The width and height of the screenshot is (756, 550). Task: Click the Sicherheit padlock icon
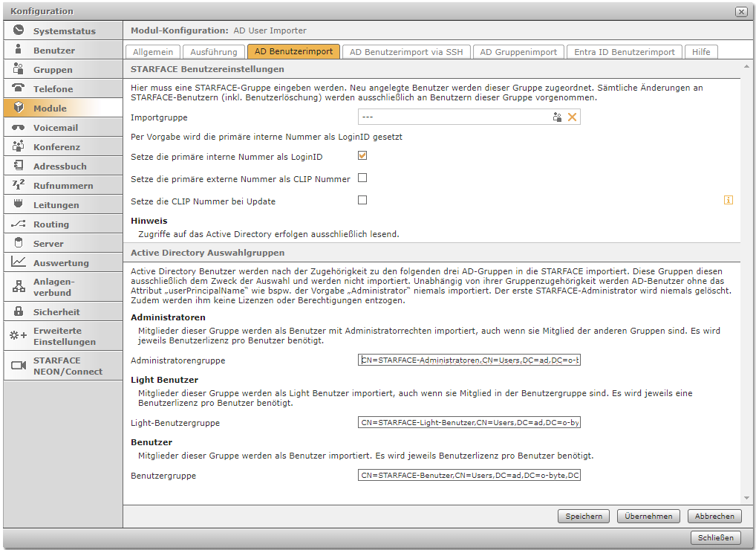pyautogui.click(x=19, y=311)
